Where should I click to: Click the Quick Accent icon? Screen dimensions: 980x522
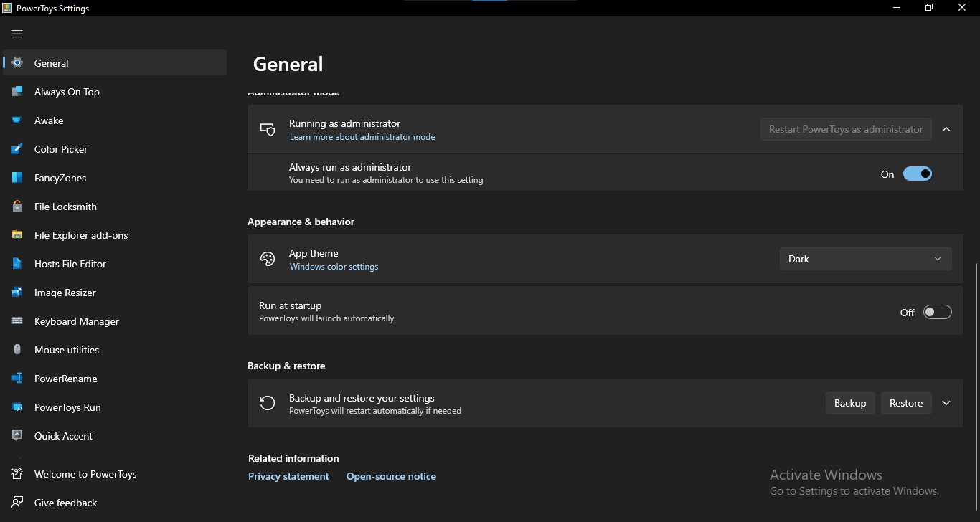(17, 436)
